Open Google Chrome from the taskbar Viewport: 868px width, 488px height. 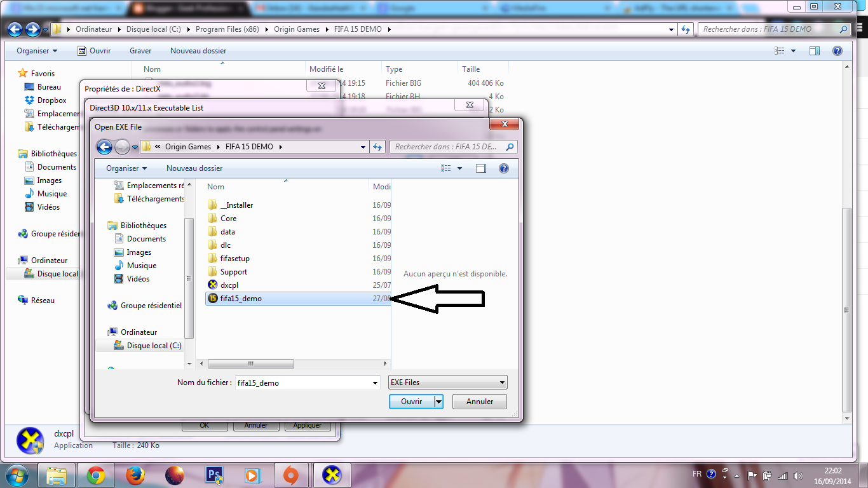[x=96, y=475]
